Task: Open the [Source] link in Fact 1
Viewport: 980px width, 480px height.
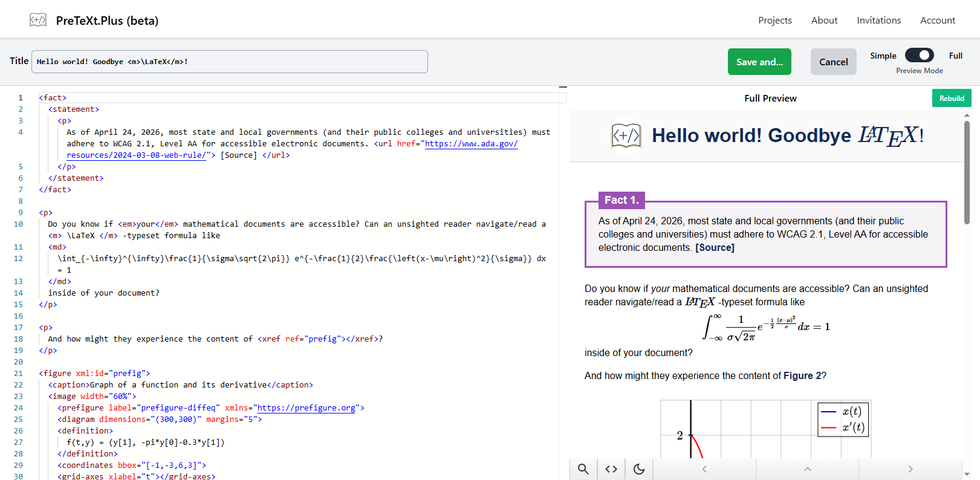Action: click(x=715, y=247)
